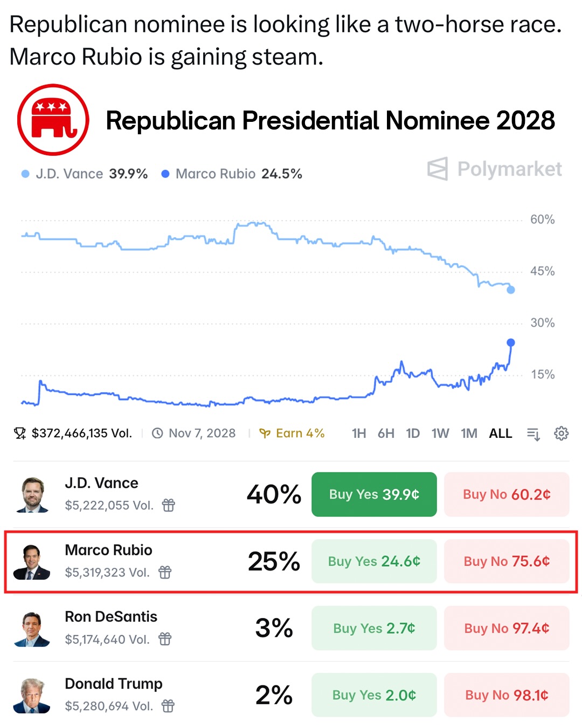Click the Polymarket logo watermark
582x728 pixels.
tap(494, 169)
